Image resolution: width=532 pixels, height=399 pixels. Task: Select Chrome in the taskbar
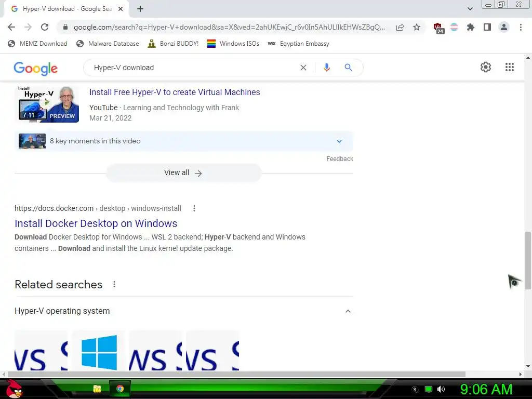point(120,389)
